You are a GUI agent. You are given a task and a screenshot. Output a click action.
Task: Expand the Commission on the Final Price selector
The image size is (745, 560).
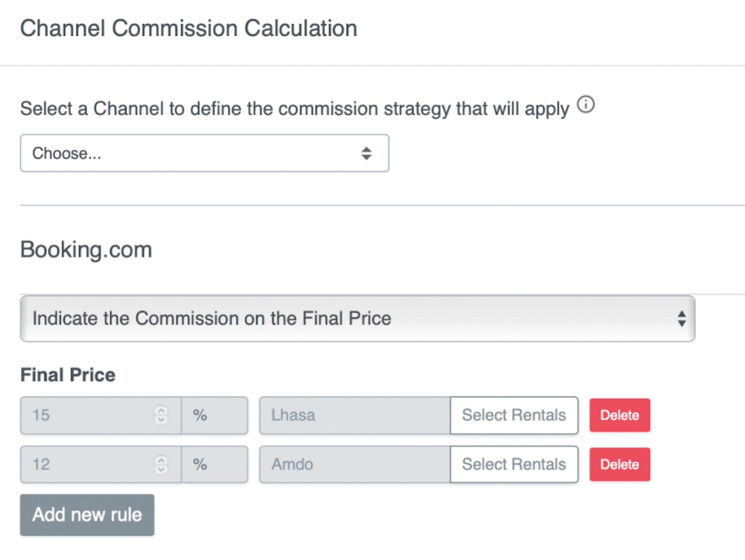(358, 318)
